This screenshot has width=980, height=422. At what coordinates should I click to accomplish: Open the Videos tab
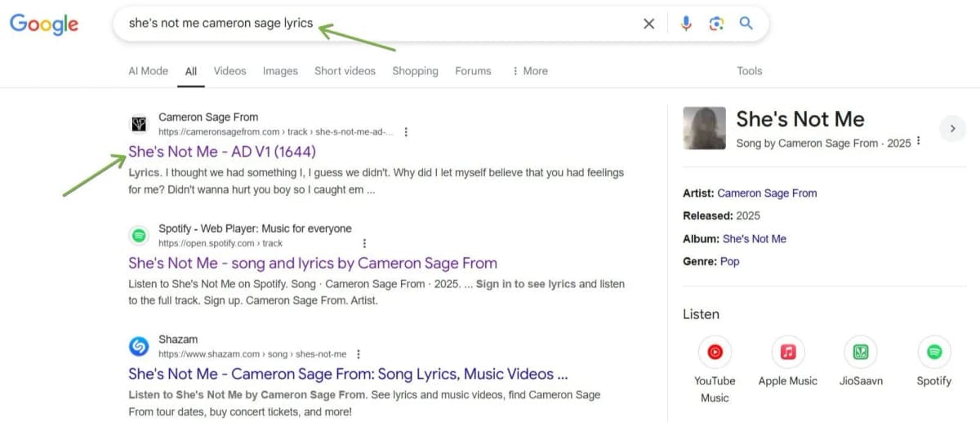pyautogui.click(x=229, y=71)
